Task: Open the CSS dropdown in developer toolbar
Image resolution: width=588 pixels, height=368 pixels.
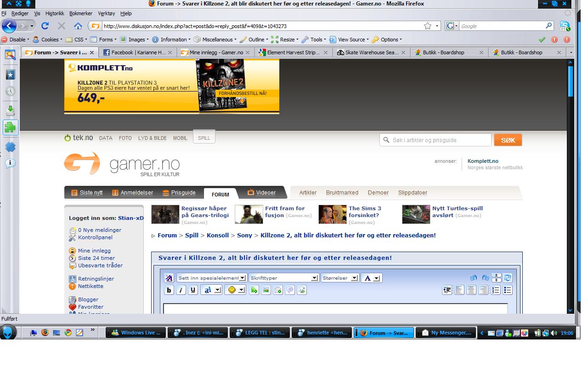Action: pyautogui.click(x=76, y=40)
